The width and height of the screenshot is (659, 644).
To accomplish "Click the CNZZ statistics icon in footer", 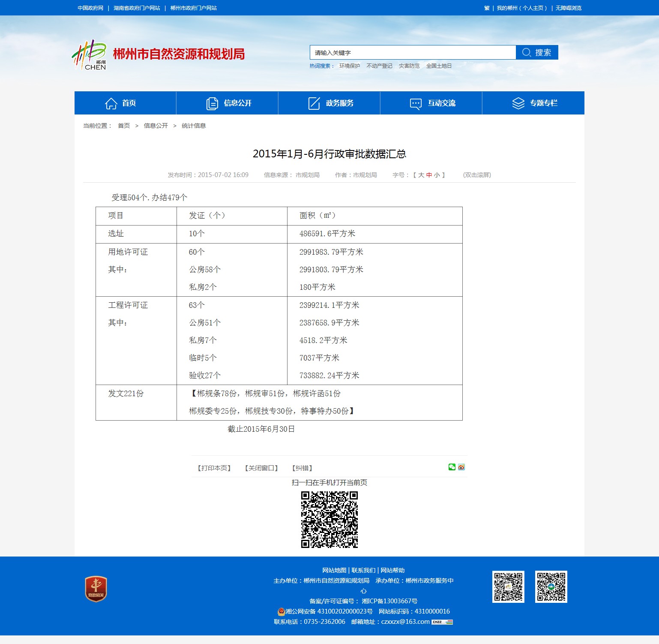I will coord(442,622).
